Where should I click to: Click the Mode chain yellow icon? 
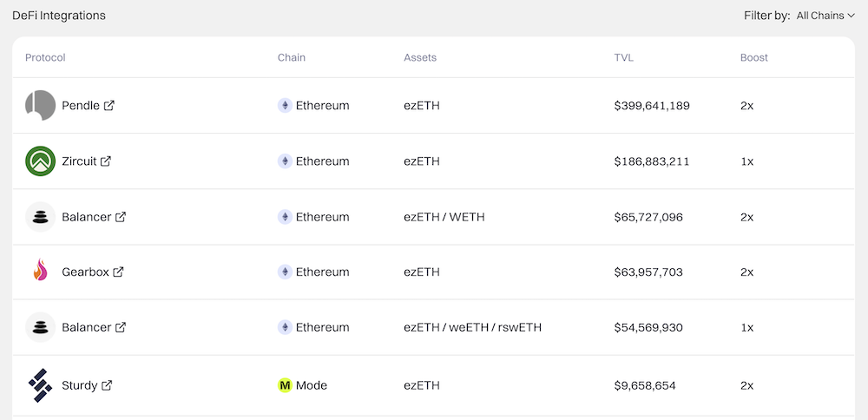pos(285,384)
